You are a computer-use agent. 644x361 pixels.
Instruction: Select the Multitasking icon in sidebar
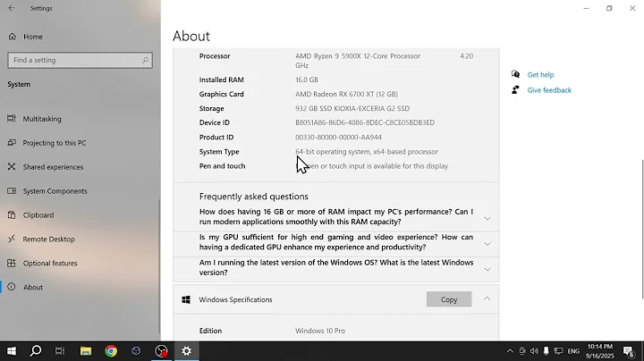(x=12, y=119)
